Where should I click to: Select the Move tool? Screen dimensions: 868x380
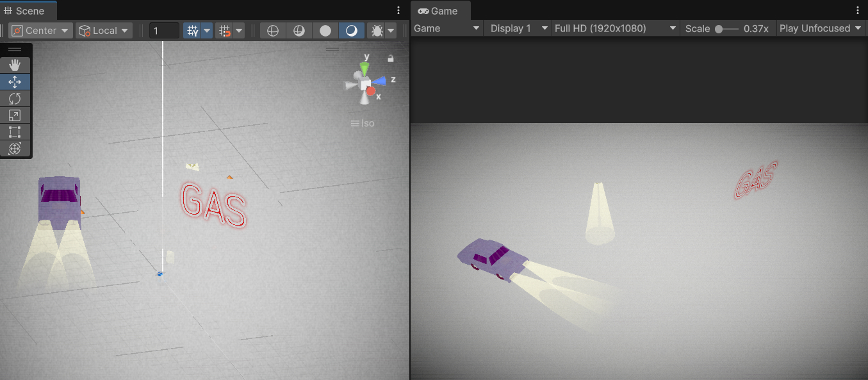click(x=15, y=82)
